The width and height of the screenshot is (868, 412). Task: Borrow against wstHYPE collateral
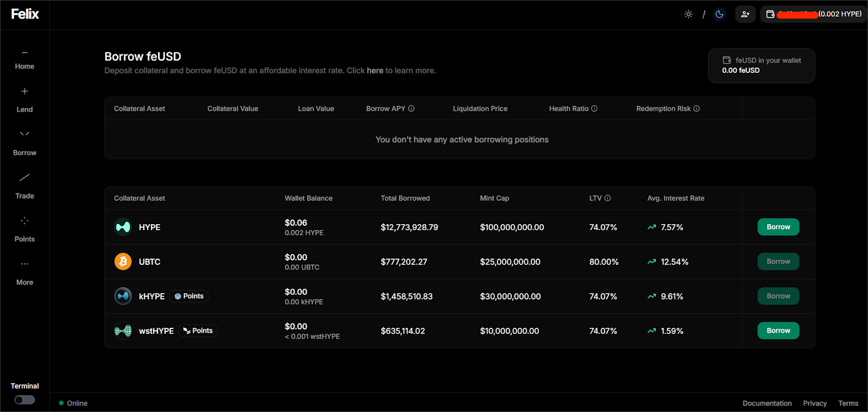tap(778, 331)
